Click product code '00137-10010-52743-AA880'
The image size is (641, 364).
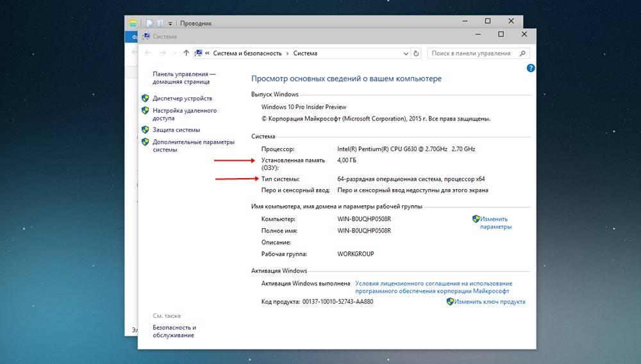click(x=338, y=301)
